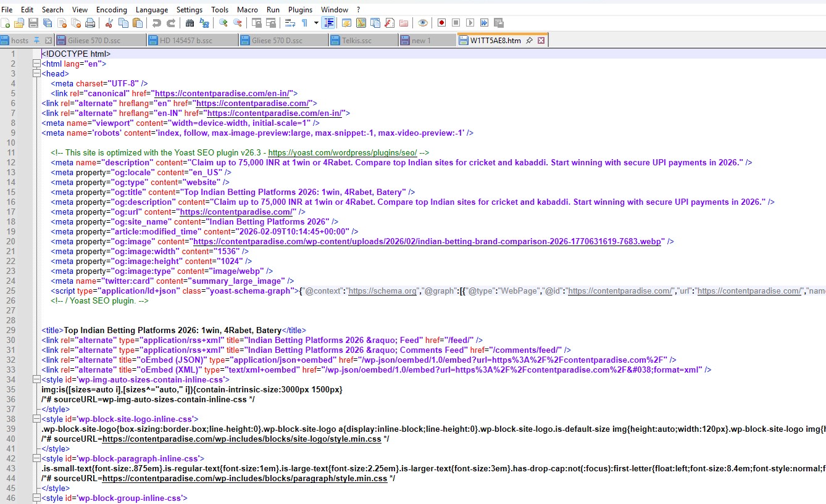Switch to the new 1 tab
Image resolution: width=826 pixels, height=504 pixels.
pyautogui.click(x=427, y=40)
